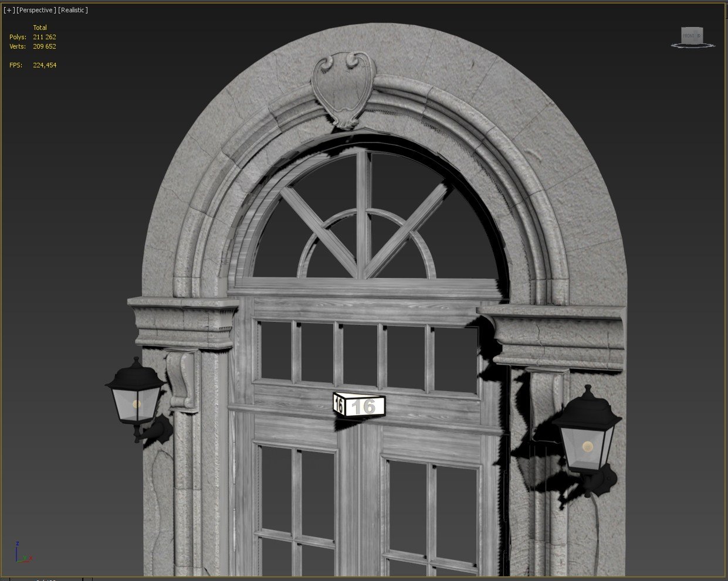Open the Perspective point-of-view menu
Screen dimensions: 728x581
(36, 10)
